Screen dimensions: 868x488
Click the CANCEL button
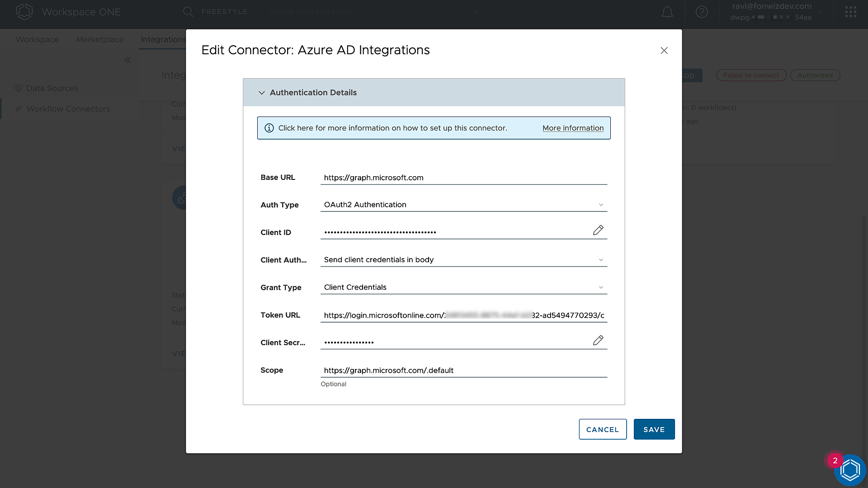pyautogui.click(x=602, y=429)
